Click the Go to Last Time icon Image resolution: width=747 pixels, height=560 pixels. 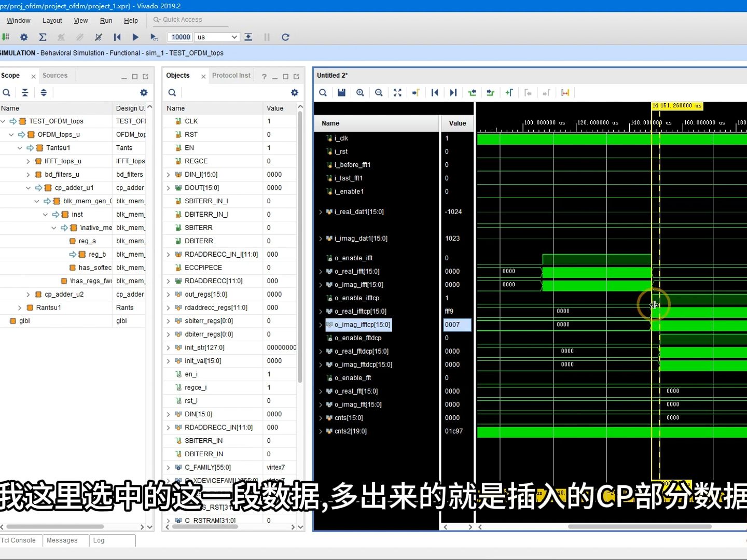[x=453, y=92]
